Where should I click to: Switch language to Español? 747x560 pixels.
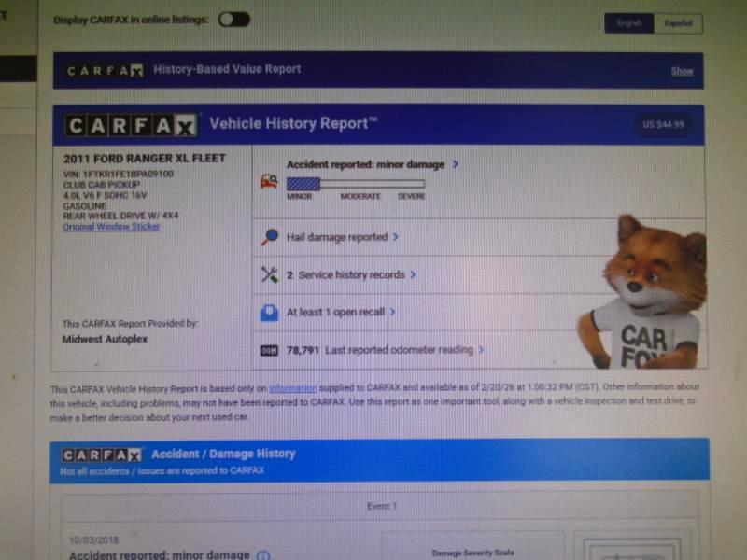tap(677, 23)
